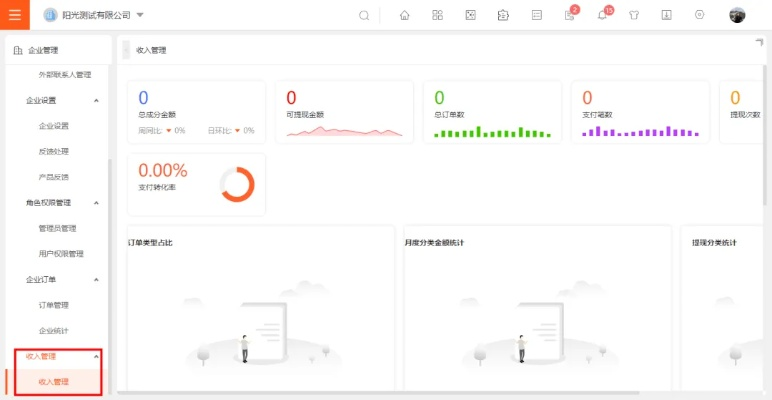The height and width of the screenshot is (400, 772).
Task: Open 企业统计 in the sidebar
Action: point(53,330)
